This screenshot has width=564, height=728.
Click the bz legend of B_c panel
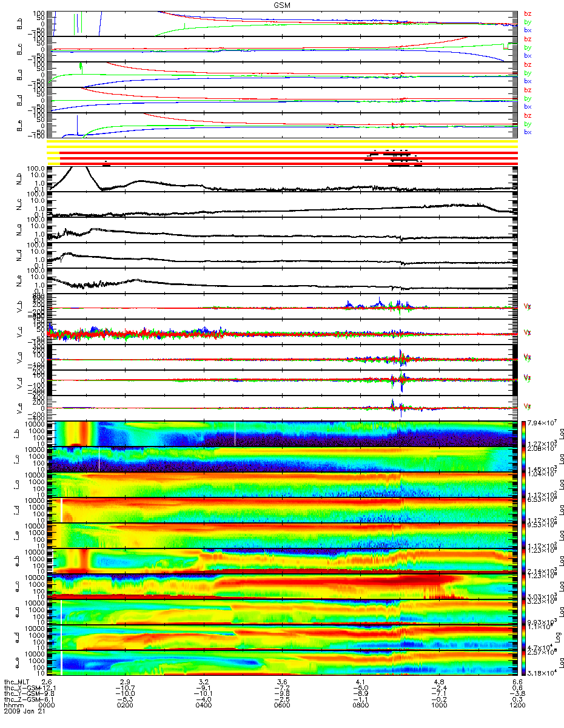[528, 39]
